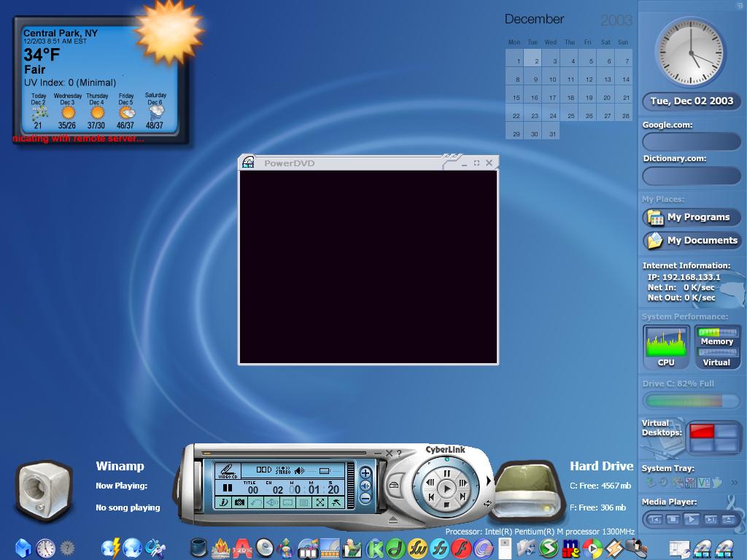Select December 25 in the calendar
The width and height of the screenshot is (747, 560).
point(570,115)
